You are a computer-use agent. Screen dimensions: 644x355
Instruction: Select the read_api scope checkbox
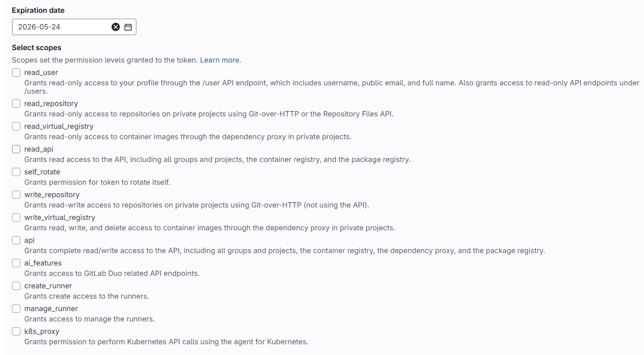[16, 149]
